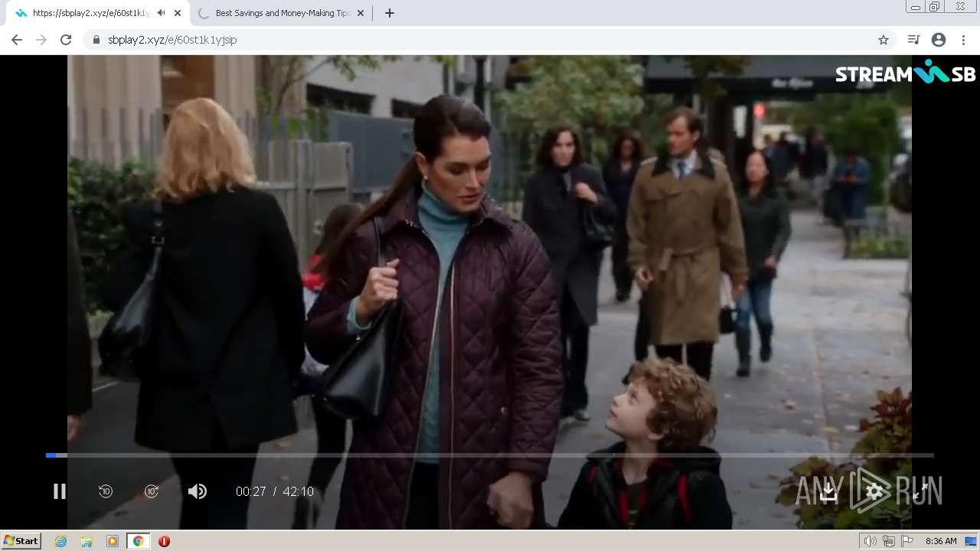The height and width of the screenshot is (551, 980).
Task: Open File Explorer from taskbar
Action: coord(87,541)
